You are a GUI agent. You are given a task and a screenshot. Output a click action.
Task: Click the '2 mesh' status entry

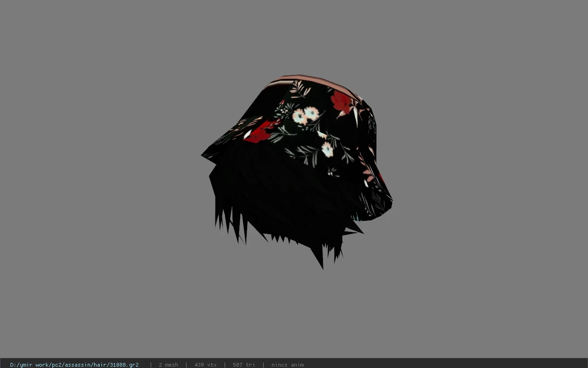tap(169, 365)
